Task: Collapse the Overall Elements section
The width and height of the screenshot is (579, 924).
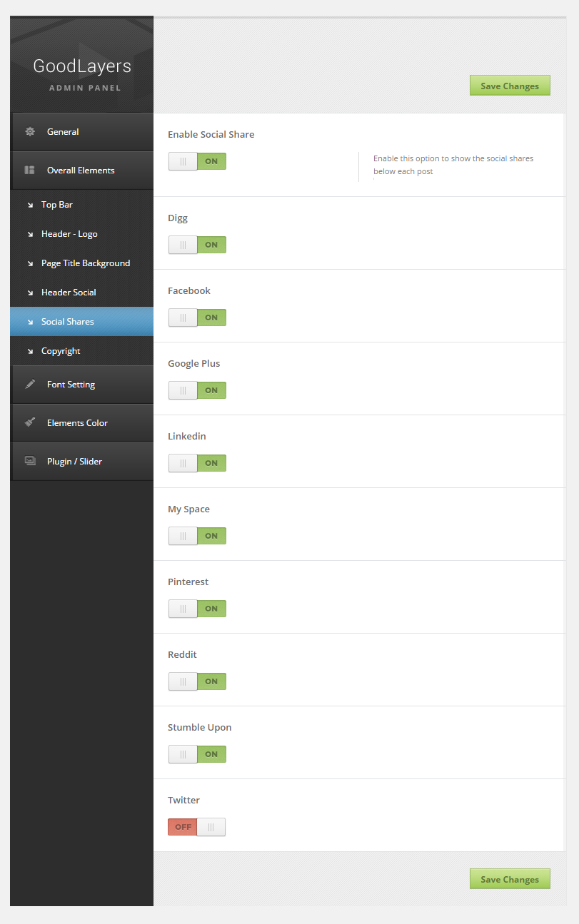Action: [81, 171]
